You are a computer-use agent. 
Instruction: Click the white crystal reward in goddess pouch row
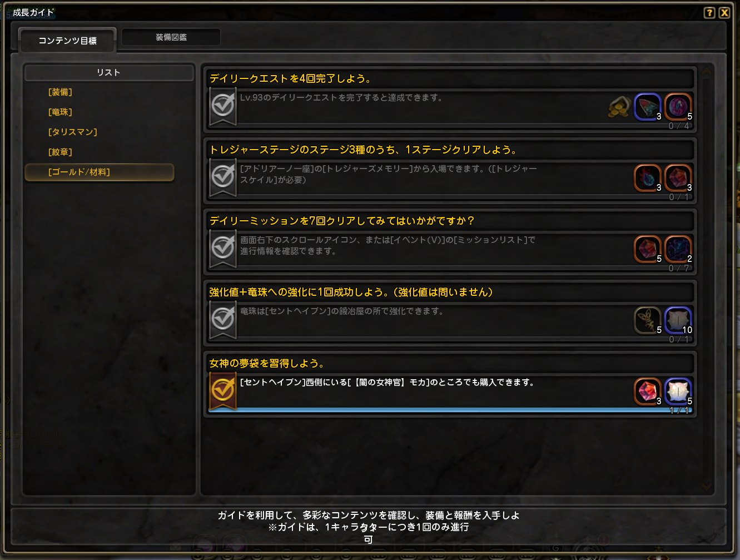click(x=678, y=391)
